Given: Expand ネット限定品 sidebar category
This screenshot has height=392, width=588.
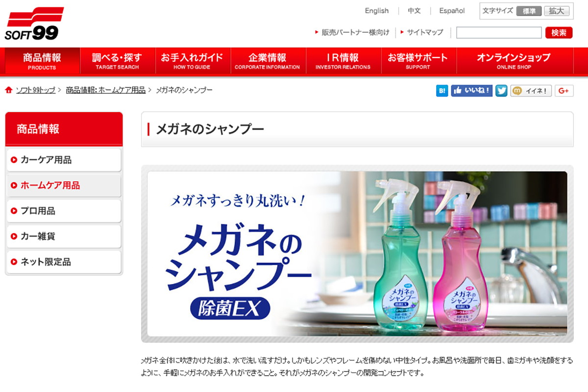Looking at the screenshot, I should pos(64,262).
